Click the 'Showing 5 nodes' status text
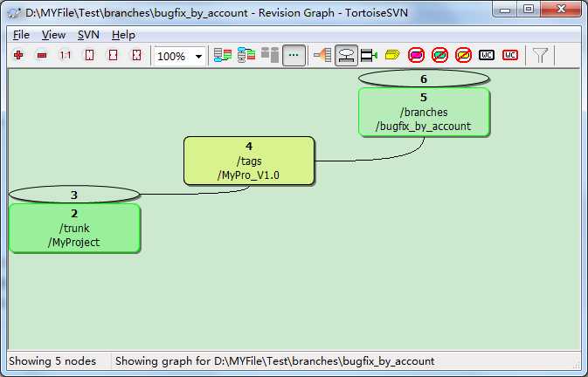Screen dimensions: 588x377 (x=52, y=361)
